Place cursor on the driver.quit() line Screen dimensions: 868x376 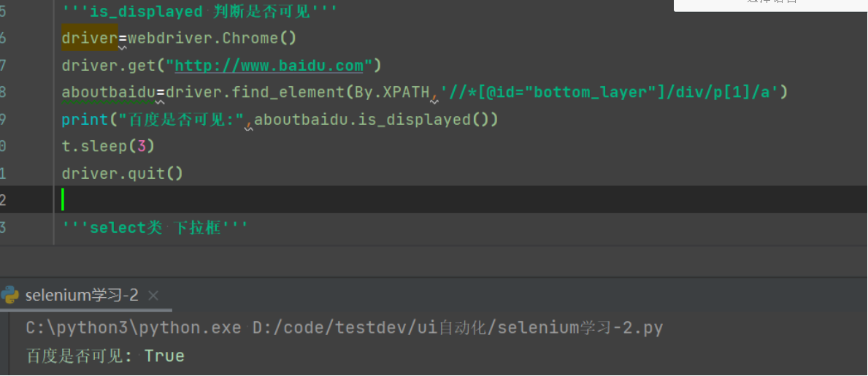pos(122,173)
